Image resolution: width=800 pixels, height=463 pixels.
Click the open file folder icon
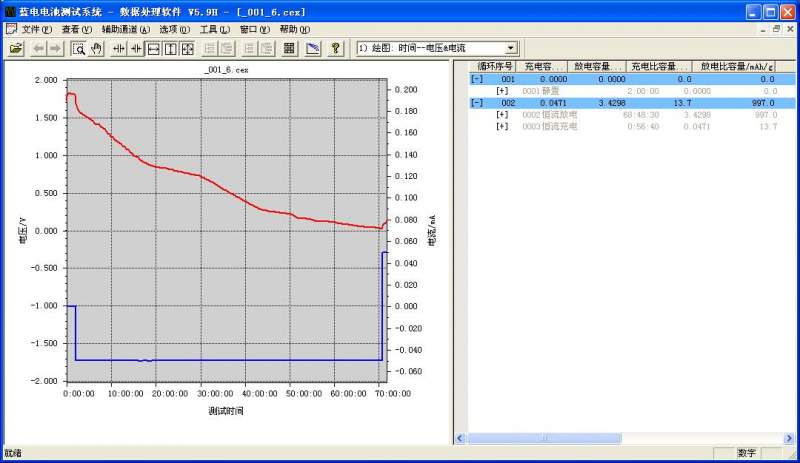16,48
